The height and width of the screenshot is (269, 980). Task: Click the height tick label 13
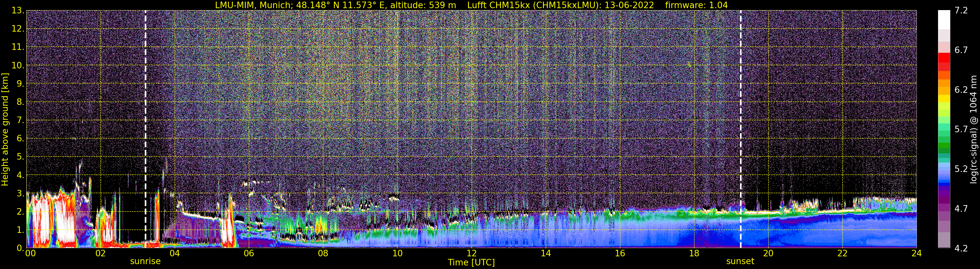[x=18, y=11]
